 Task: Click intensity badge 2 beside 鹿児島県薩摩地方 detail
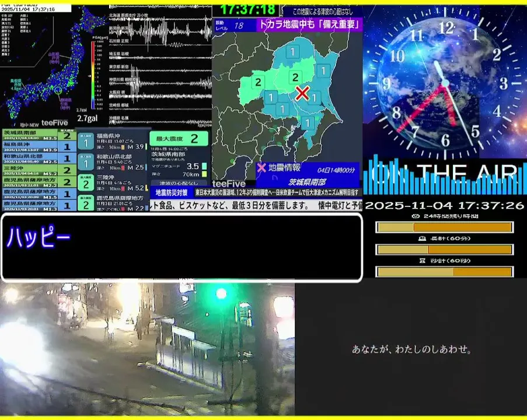tap(86, 203)
